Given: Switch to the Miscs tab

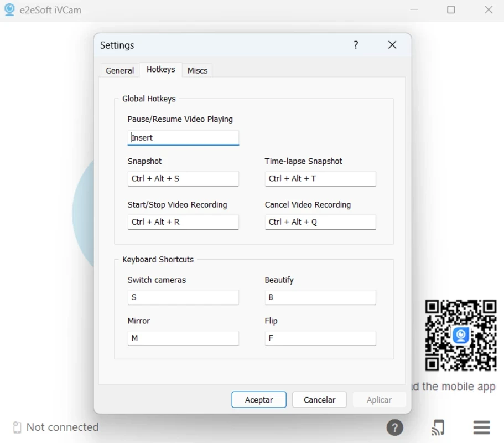Looking at the screenshot, I should [198, 70].
